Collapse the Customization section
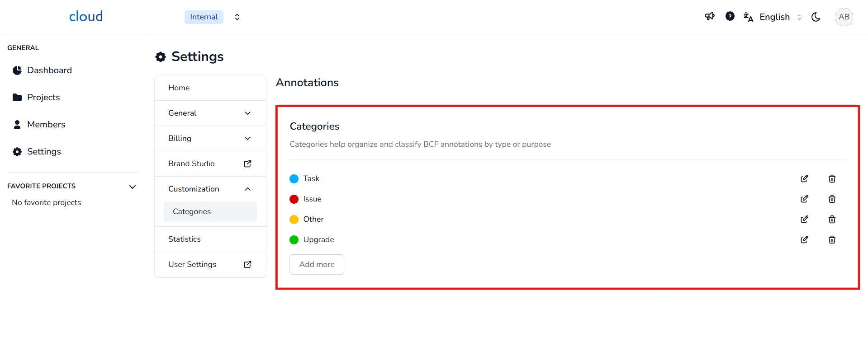Viewport: 868px width, 346px height. coord(247,189)
